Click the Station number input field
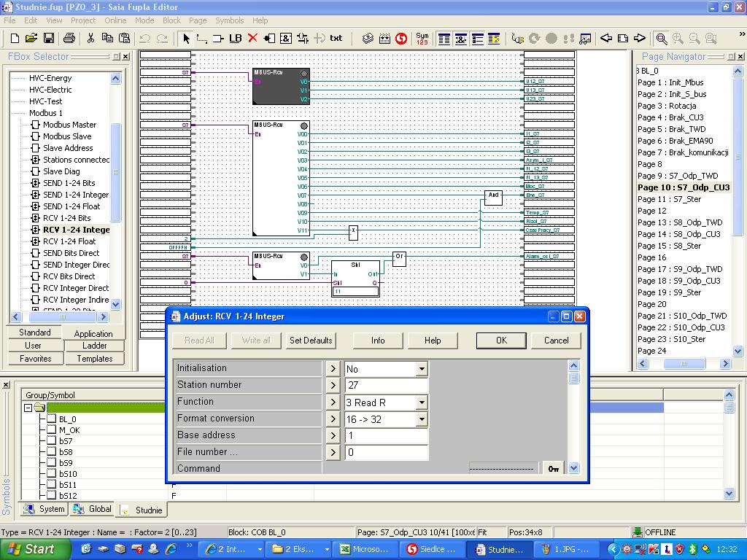The width and height of the screenshot is (747, 560). pos(387,385)
